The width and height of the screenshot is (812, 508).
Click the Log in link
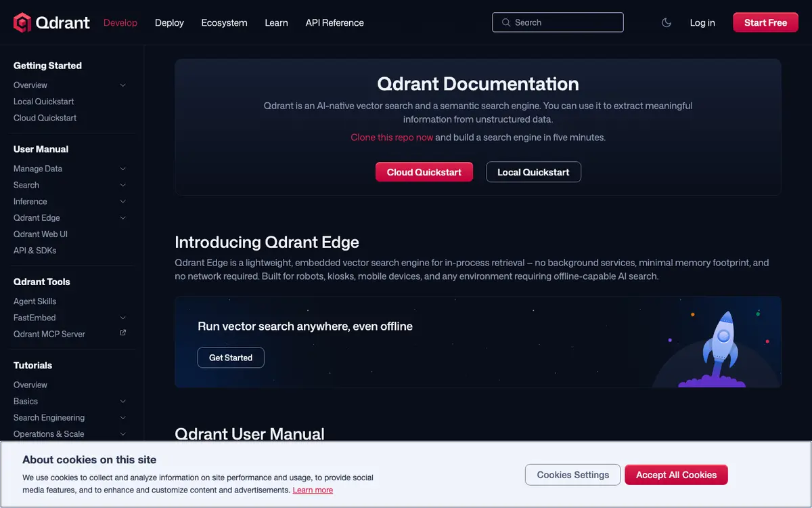click(x=702, y=22)
